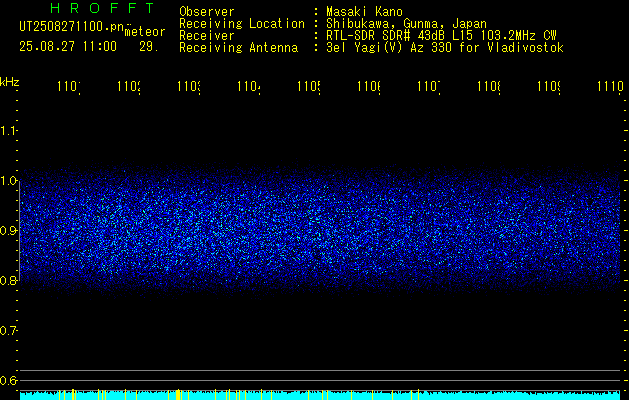The height and width of the screenshot is (400, 629).
Task: Click the Observer field label
Action: click(x=207, y=11)
